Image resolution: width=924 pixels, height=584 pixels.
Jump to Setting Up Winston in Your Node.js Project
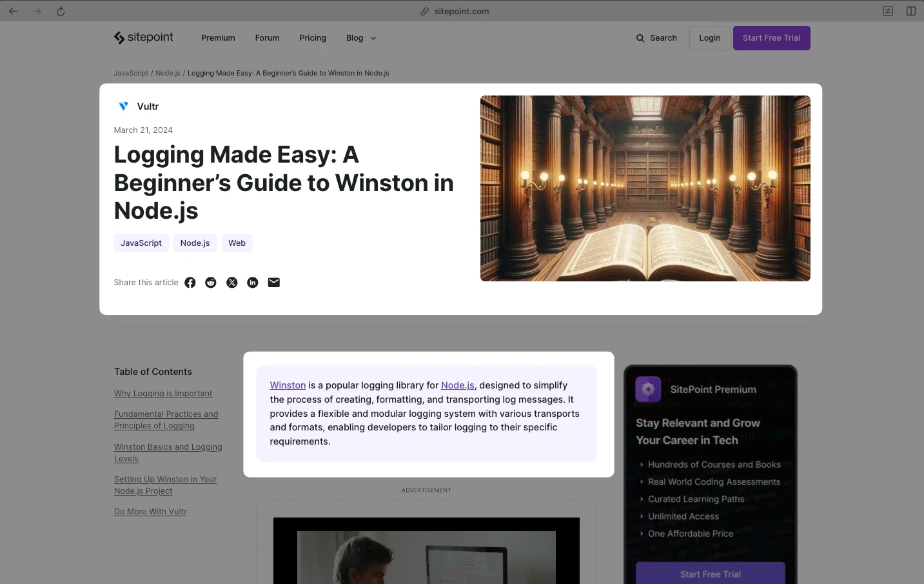point(166,485)
